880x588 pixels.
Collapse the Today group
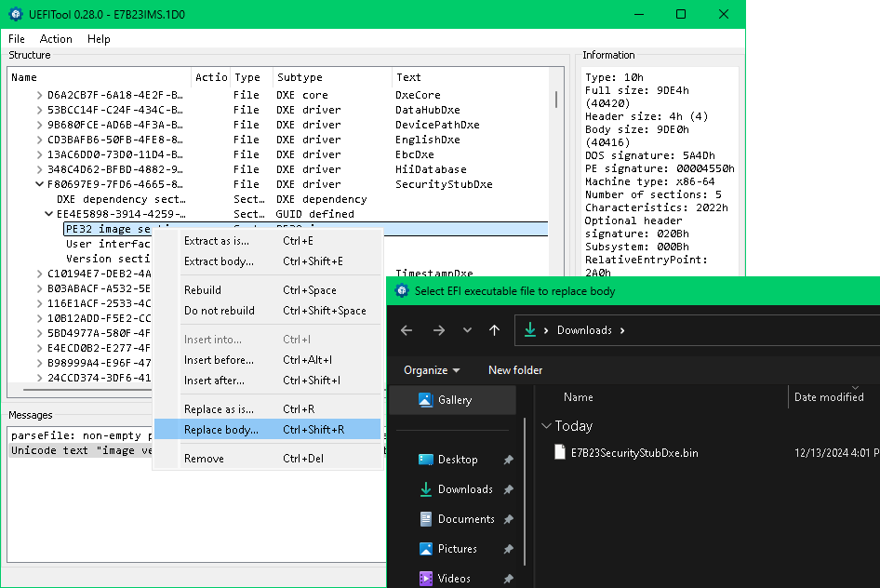546,426
